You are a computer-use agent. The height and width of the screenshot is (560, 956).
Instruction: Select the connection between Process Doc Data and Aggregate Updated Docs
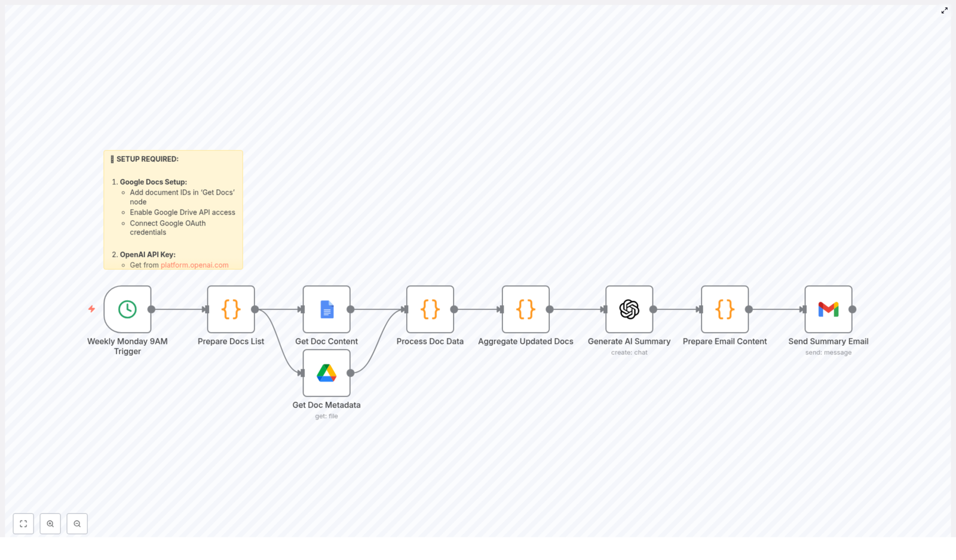(x=478, y=310)
